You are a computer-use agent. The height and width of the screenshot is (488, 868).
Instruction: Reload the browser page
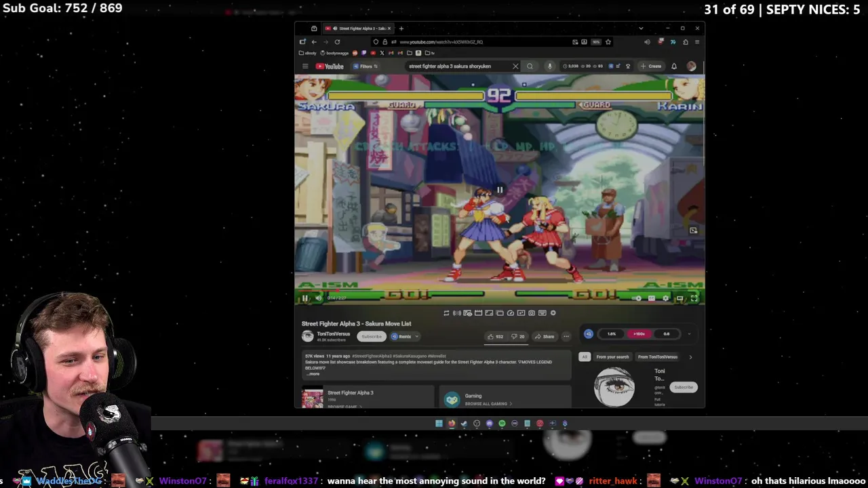coord(337,42)
